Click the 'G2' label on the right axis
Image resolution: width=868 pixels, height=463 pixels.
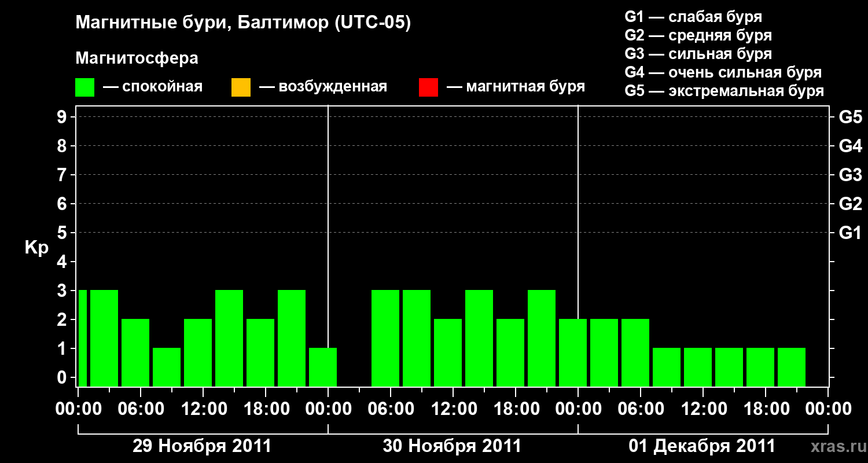pos(850,204)
